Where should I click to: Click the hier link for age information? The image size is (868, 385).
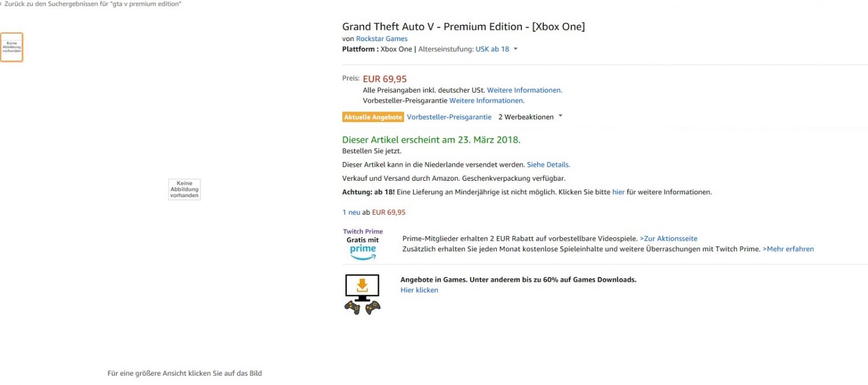pos(618,192)
